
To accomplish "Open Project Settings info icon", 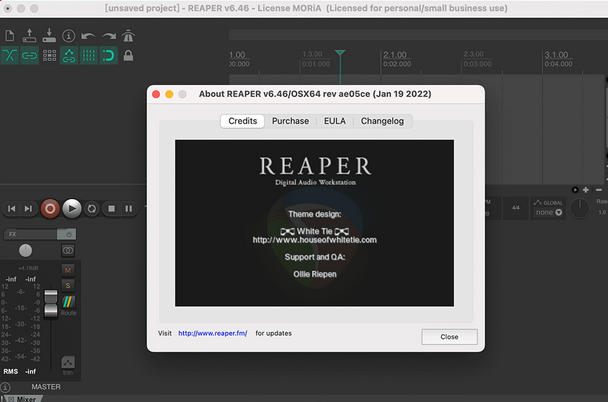I will [x=69, y=36].
